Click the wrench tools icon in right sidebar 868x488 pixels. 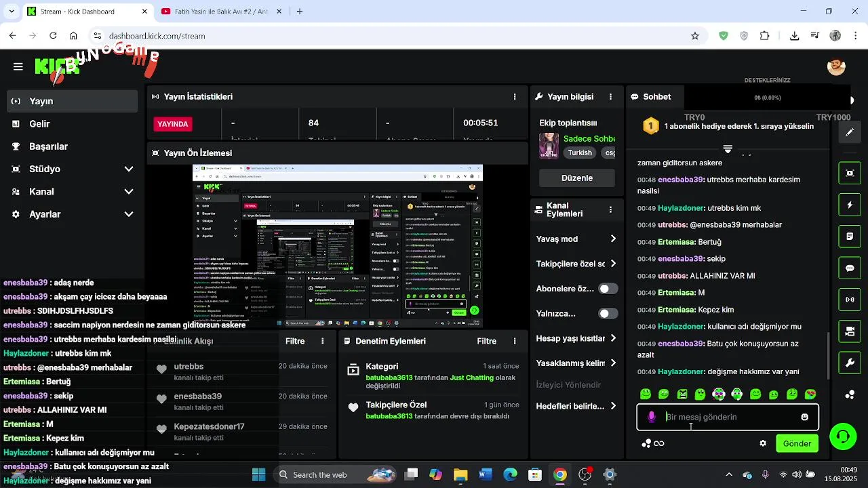850,363
